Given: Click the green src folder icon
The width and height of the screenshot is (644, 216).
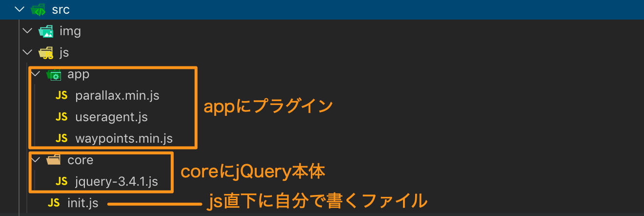Looking at the screenshot, I should pos(38,10).
